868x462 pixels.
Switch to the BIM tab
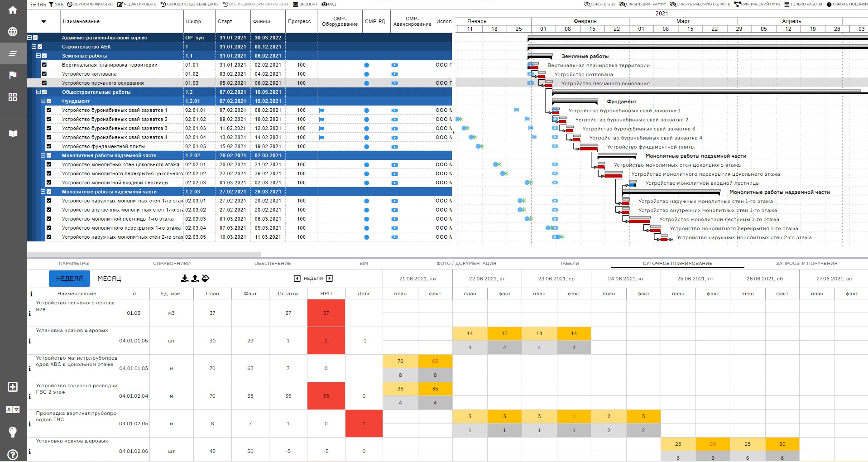pos(364,263)
